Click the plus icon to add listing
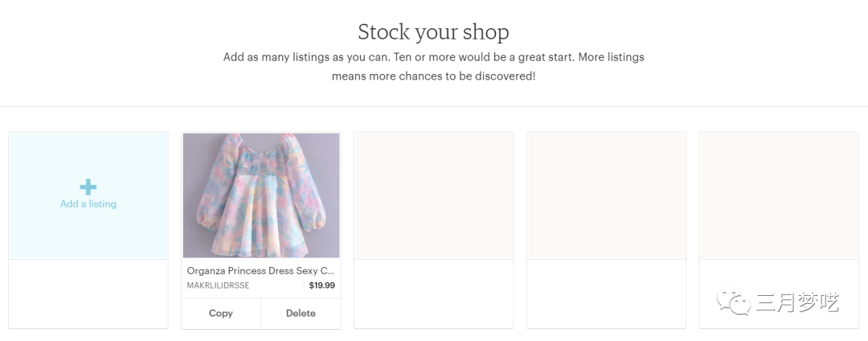Image resolution: width=868 pixels, height=341 pixels. [x=88, y=187]
